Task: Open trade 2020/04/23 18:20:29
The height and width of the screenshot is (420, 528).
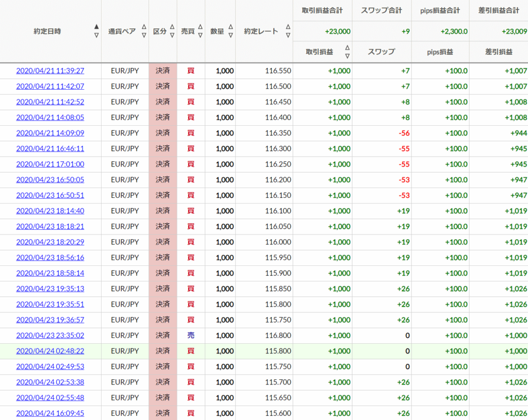Action: coord(50,242)
